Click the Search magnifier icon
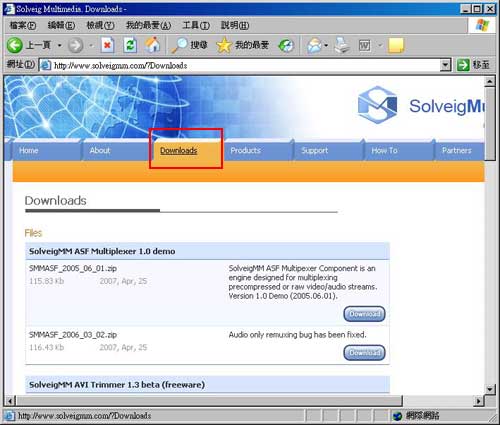This screenshot has width=500, height=425. (179, 45)
